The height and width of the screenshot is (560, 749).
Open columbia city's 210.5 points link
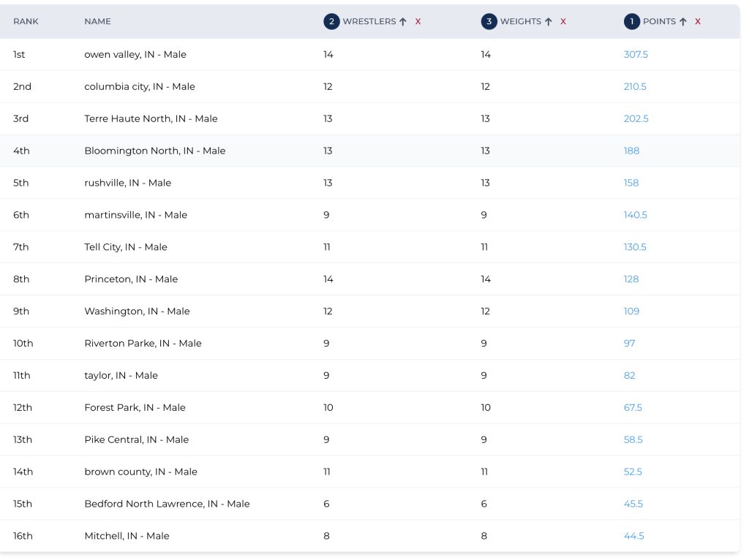[635, 87]
